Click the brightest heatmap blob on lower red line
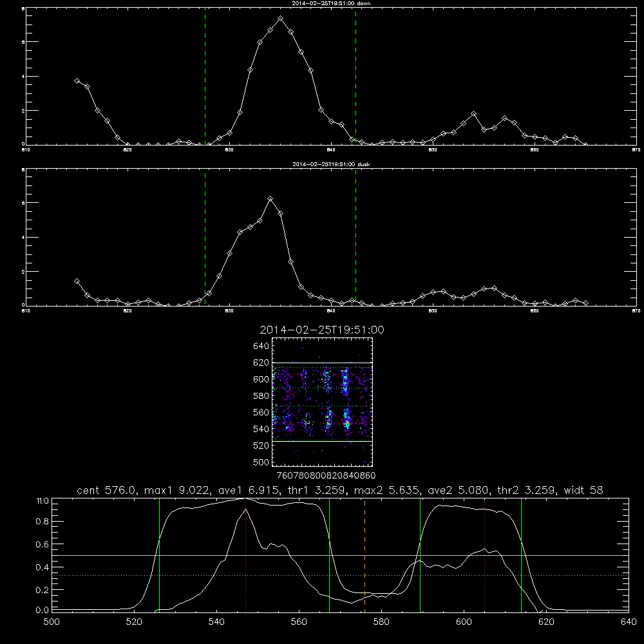The image size is (644, 644). click(x=347, y=423)
